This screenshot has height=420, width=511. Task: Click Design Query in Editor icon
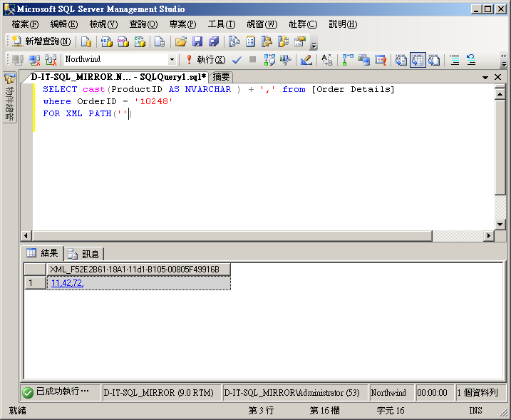pos(306,60)
